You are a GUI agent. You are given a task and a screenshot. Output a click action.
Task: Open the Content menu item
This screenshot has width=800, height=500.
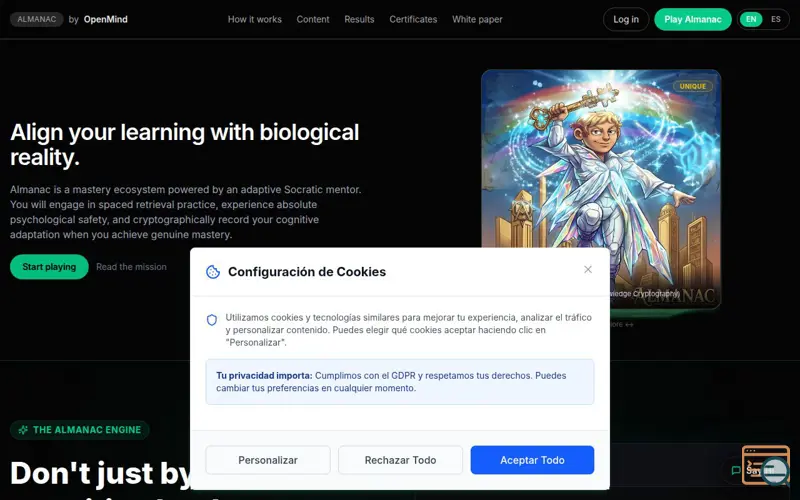[x=313, y=19]
